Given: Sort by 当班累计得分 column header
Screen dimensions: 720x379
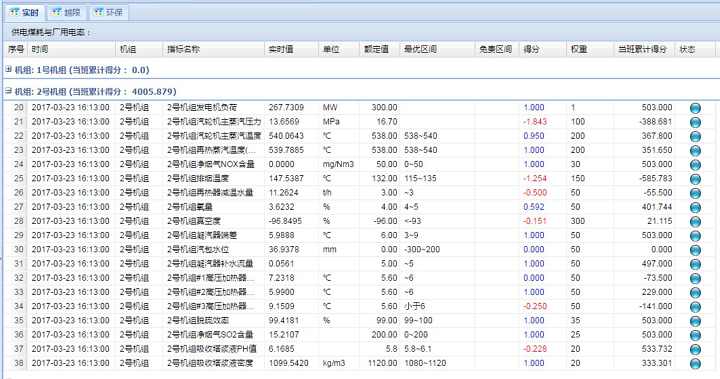Looking at the screenshot, I should [x=644, y=49].
